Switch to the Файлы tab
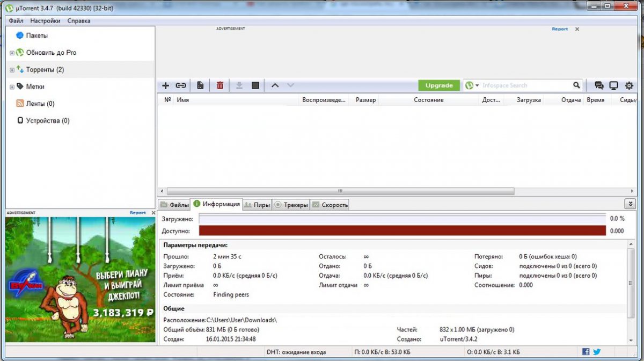The image size is (644, 361). point(174,205)
